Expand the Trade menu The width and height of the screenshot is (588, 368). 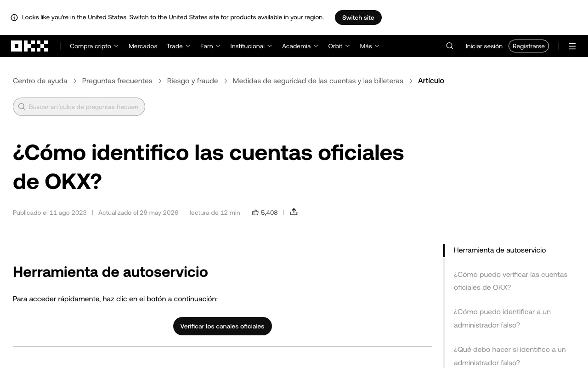point(178,46)
